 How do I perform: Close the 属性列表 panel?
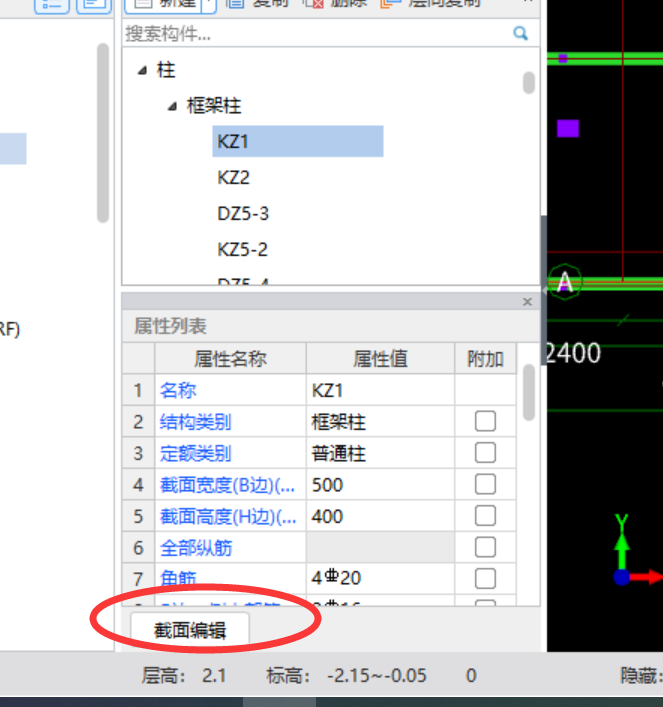coord(527,302)
